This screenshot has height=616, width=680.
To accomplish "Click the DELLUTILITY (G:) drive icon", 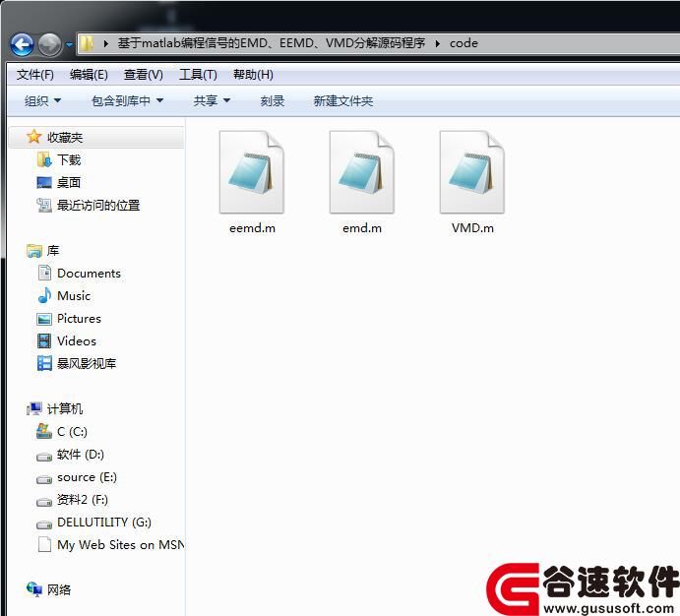I will 44,524.
